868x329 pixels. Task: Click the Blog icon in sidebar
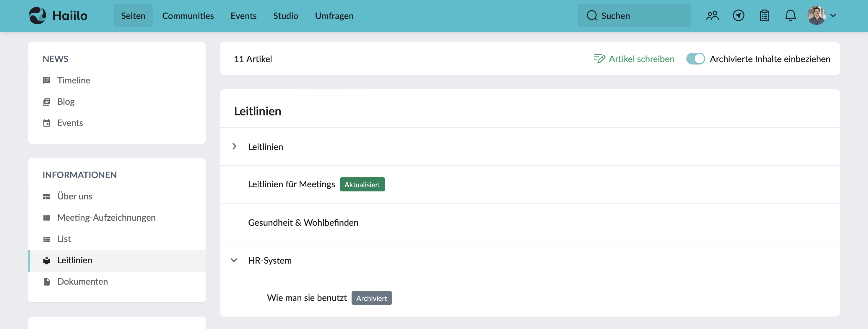coord(46,101)
